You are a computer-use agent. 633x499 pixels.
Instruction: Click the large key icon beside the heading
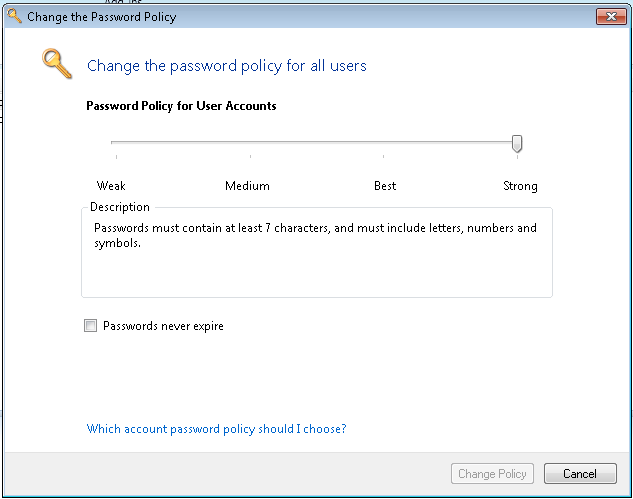pos(56,64)
